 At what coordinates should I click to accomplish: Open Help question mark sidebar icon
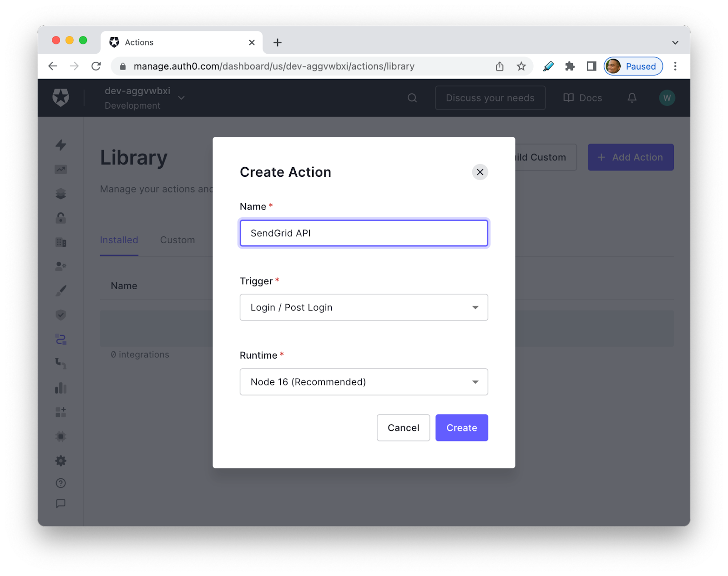coord(61,483)
